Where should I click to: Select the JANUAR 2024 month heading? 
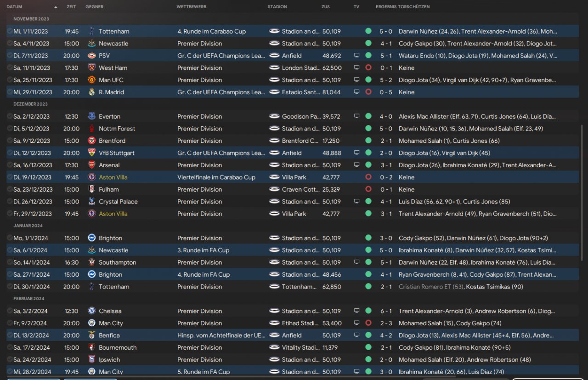tap(28, 226)
